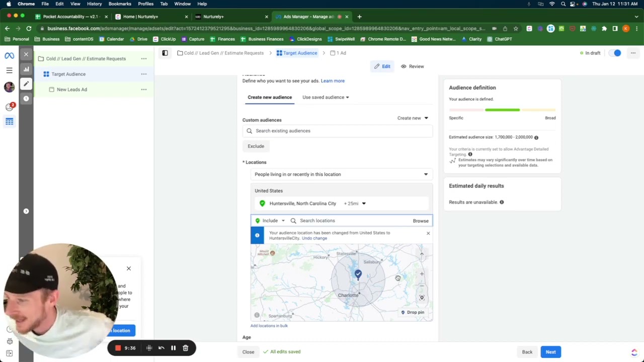Open a new browser tab
This screenshot has width=644, height=362.
359,17
